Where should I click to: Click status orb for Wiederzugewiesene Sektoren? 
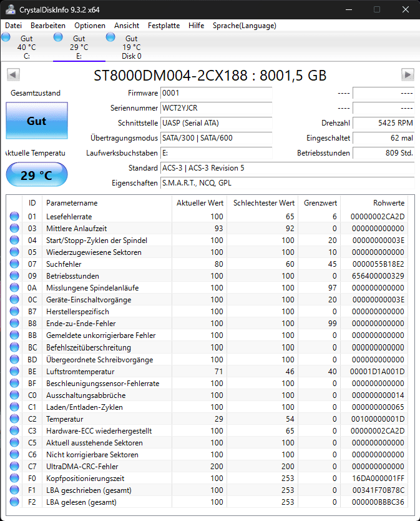click(x=14, y=252)
